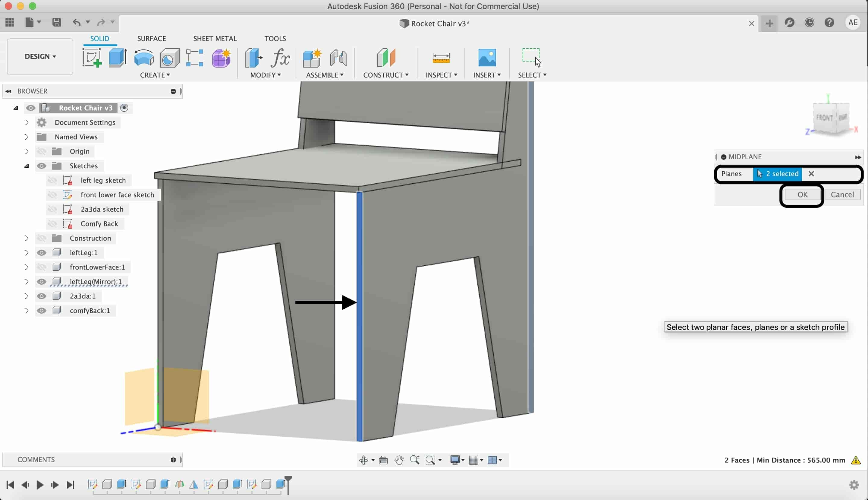Viewport: 868px width, 500px height.
Task: Click the timeline end marker
Action: click(288, 485)
